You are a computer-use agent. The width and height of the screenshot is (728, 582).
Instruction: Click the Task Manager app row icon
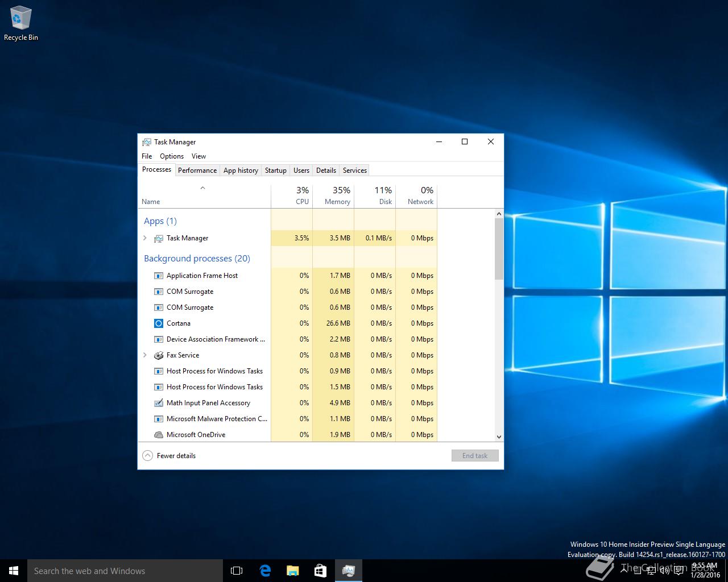159,238
